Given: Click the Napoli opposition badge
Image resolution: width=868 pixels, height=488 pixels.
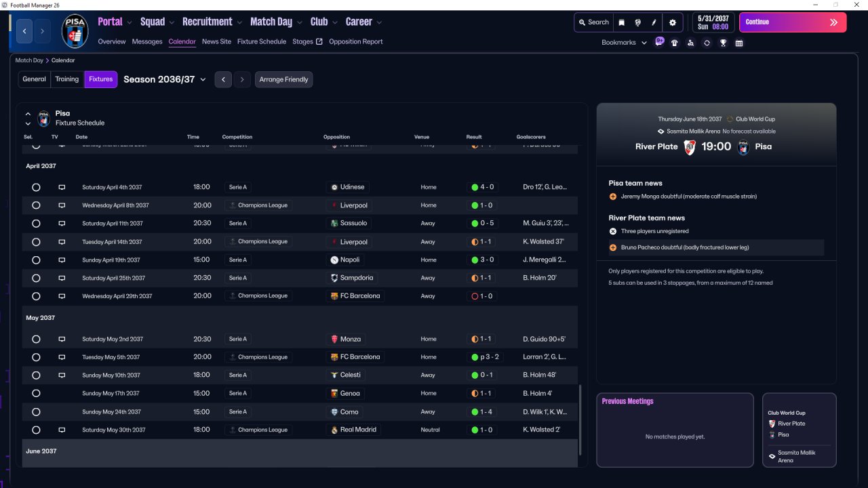Looking at the screenshot, I should tap(334, 260).
